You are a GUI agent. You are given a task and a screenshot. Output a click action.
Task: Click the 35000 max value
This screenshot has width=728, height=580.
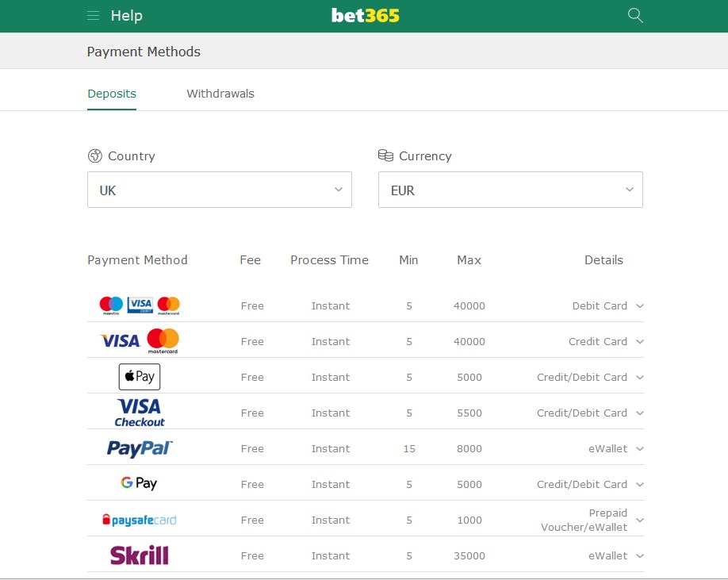point(469,556)
